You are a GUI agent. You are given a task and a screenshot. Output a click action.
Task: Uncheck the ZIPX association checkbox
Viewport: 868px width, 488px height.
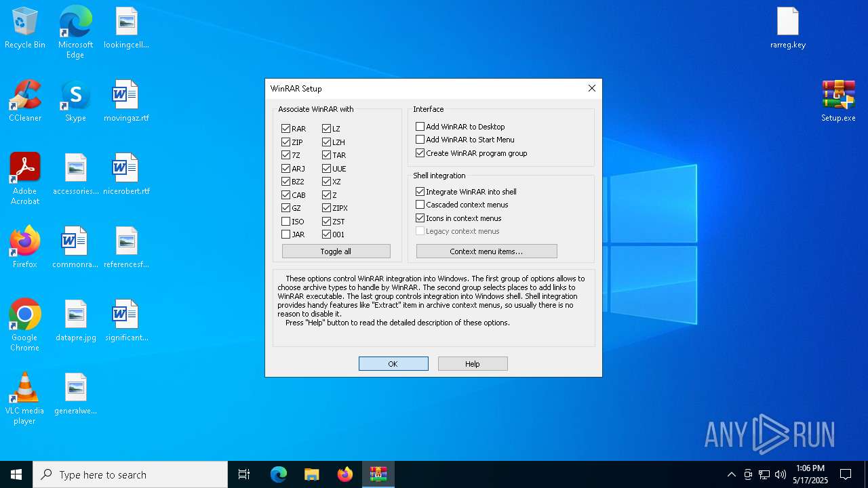pos(326,208)
